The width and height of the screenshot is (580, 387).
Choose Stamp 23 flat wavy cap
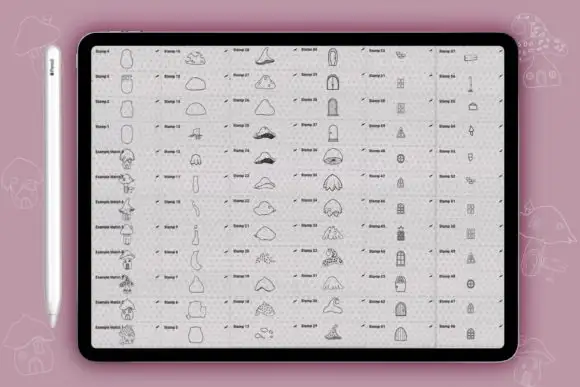coord(264,184)
